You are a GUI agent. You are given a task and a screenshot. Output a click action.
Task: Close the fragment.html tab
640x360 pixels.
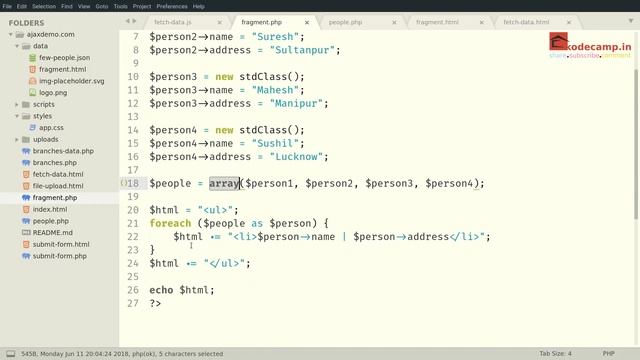482,22
